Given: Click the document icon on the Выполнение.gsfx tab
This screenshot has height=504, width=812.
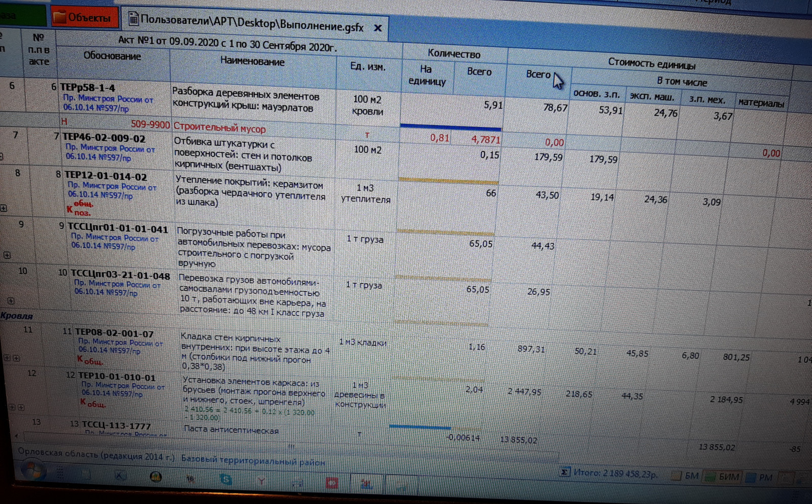Looking at the screenshot, I should point(133,19).
